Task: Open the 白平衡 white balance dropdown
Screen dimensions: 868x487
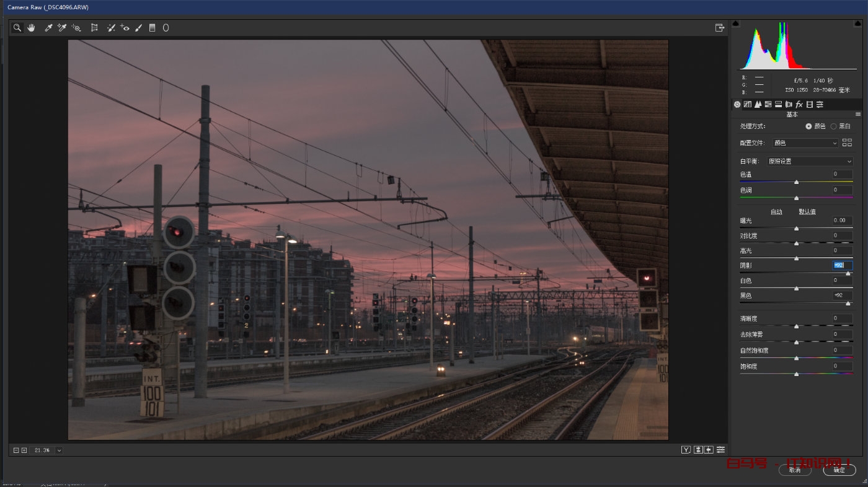Action: 810,161
